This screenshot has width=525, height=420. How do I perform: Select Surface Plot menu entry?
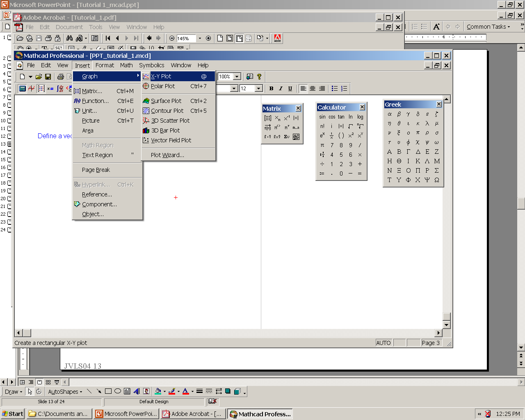(178, 101)
